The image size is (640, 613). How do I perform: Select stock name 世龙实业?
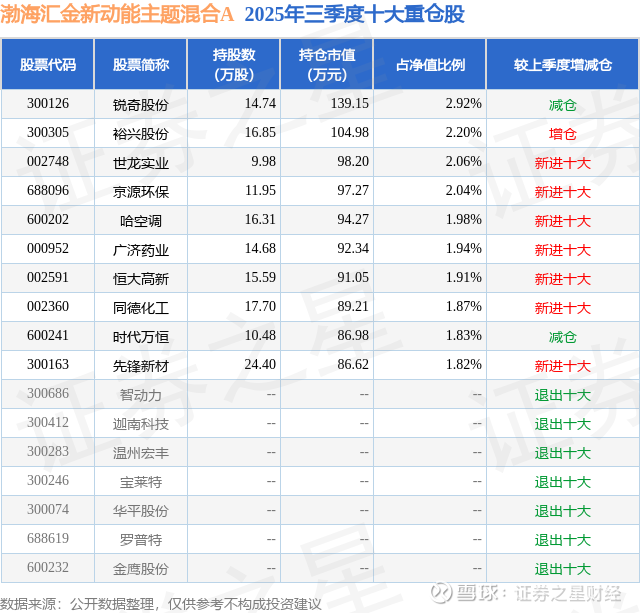coord(141,163)
